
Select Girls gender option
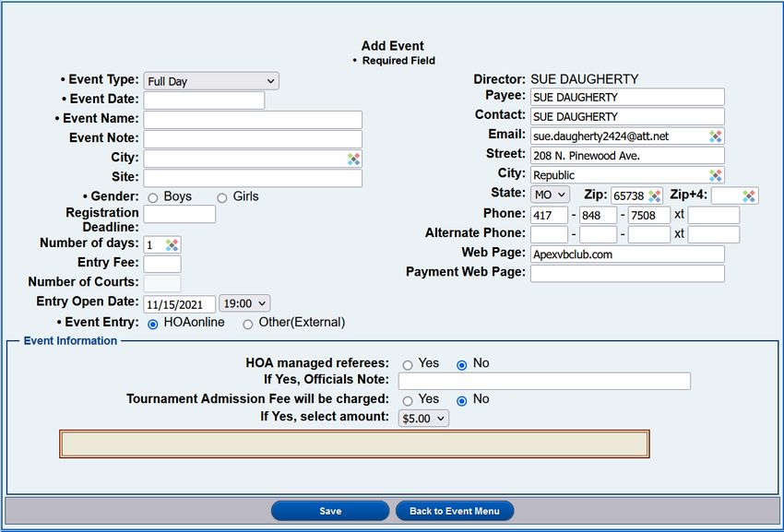coord(222,197)
